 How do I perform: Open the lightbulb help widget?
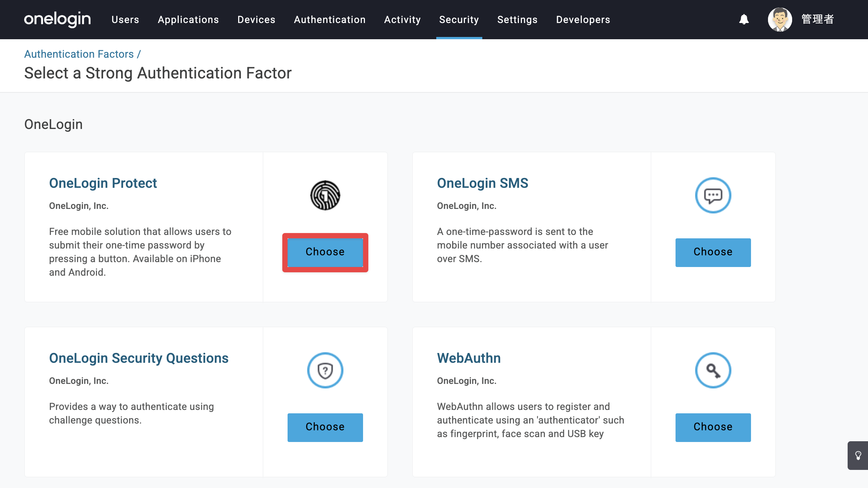pos(858,456)
